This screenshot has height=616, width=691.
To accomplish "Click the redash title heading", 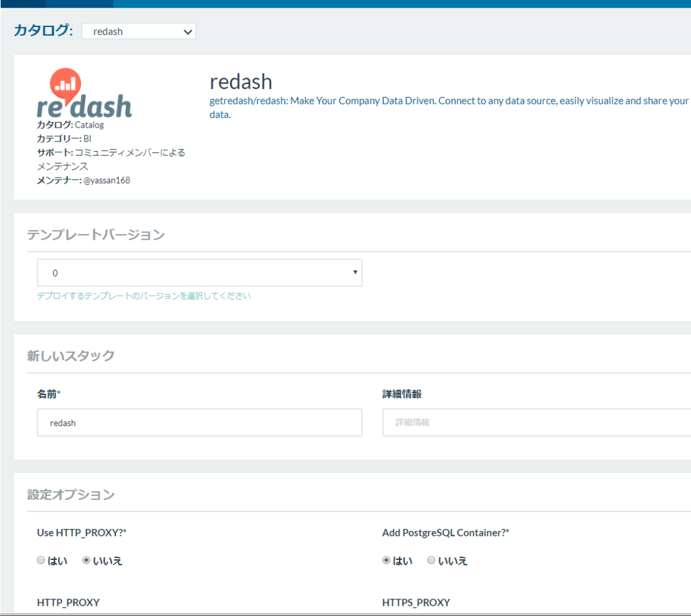I will [241, 82].
